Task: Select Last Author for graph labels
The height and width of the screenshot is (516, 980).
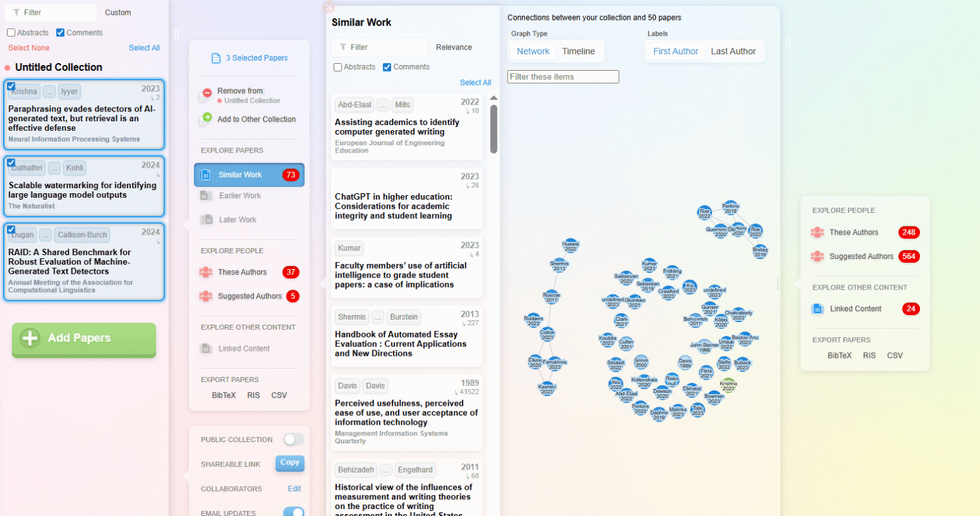Action: coord(734,51)
